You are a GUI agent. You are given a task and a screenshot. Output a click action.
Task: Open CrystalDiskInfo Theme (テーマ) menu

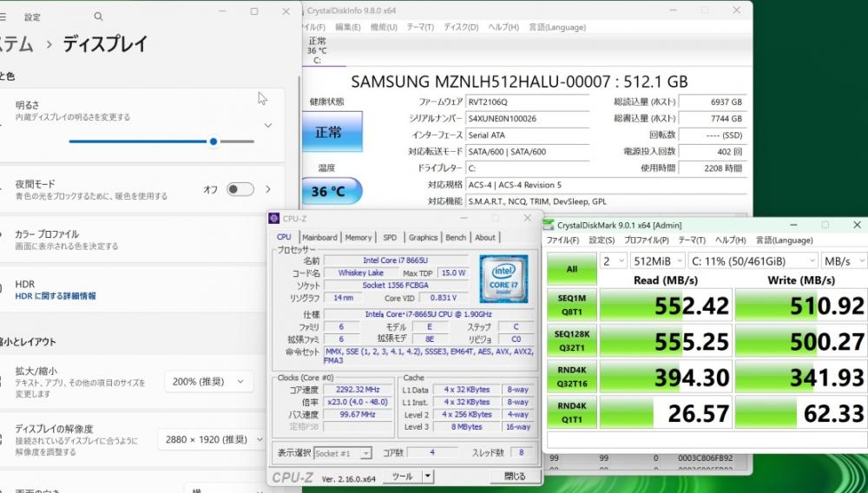click(420, 27)
